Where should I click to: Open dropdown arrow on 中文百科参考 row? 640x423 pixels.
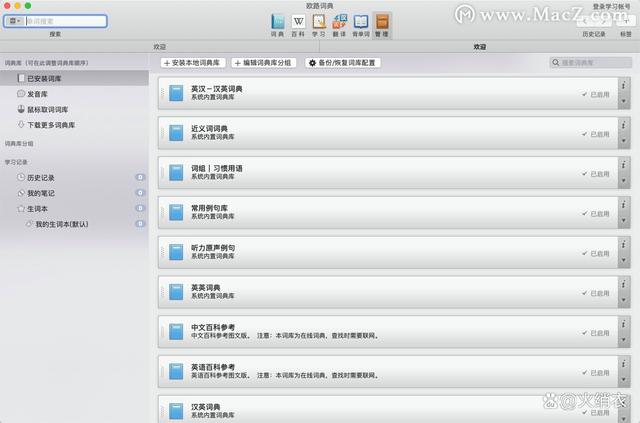[x=624, y=339]
